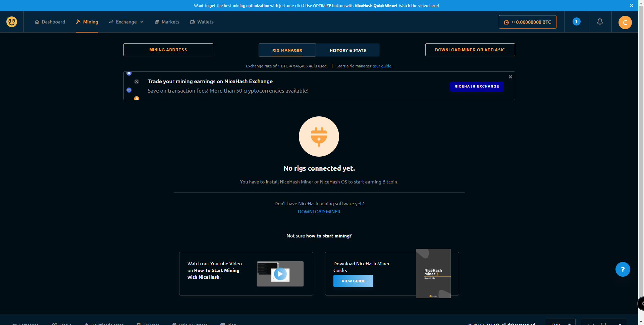
Task: Click the Ethereum coin icon in the promo banner
Action: (129, 73)
